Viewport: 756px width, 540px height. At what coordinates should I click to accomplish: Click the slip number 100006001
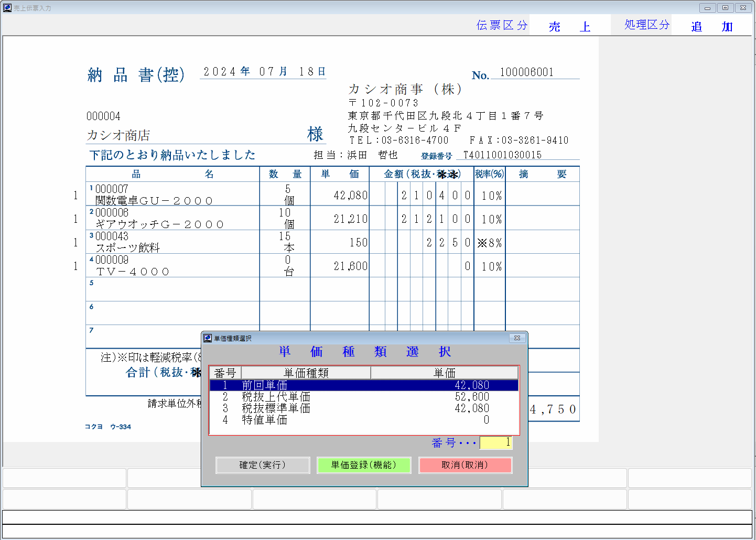[x=527, y=72]
